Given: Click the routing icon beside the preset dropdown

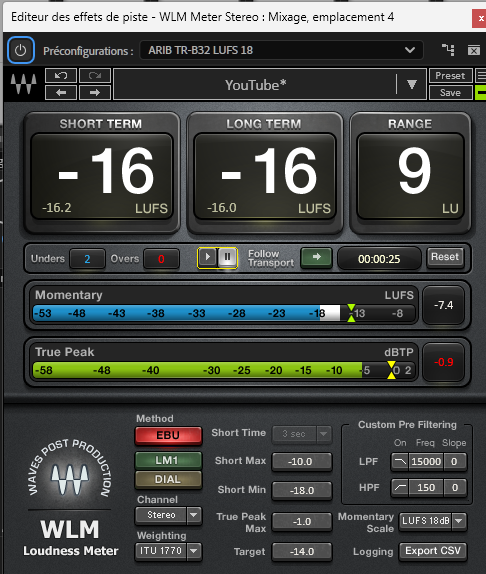Looking at the screenshot, I should tap(448, 50).
